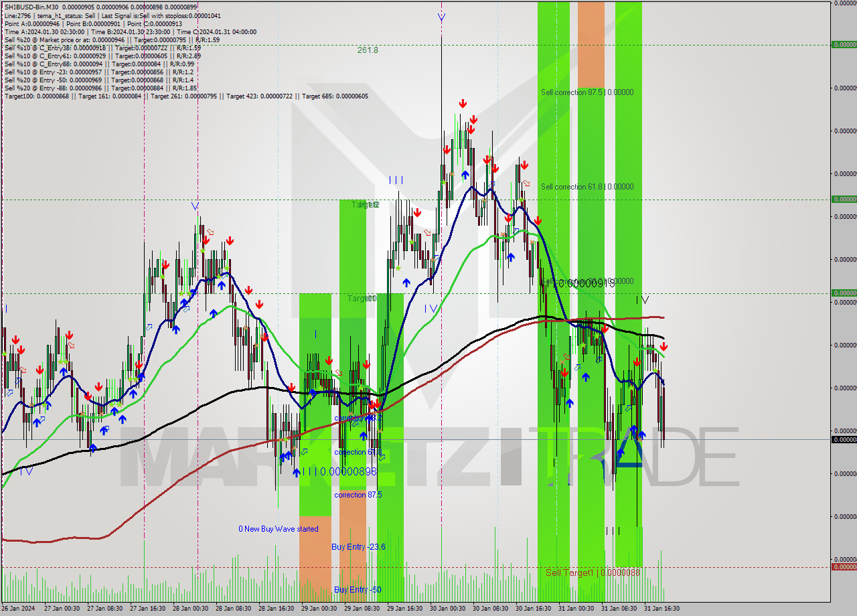Click the green 261.8 price axis tag
Viewport: 857px width, 616px height.
(844, 45)
